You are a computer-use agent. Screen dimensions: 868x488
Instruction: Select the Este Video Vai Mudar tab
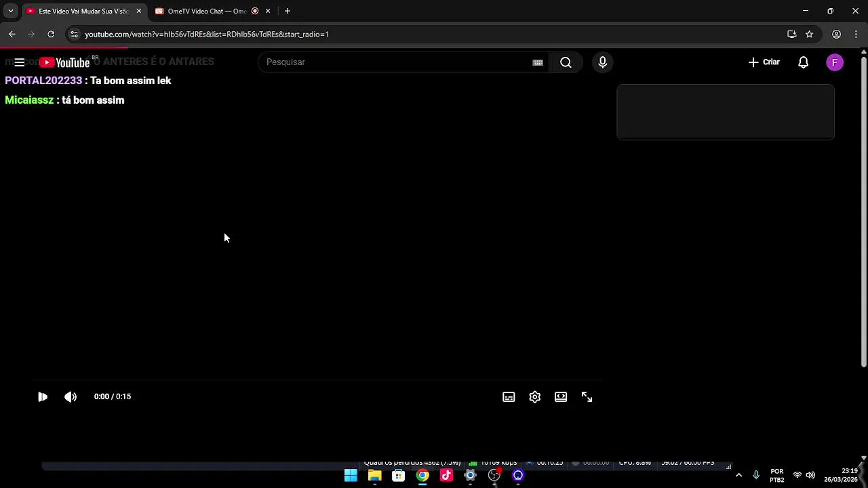[x=83, y=11]
